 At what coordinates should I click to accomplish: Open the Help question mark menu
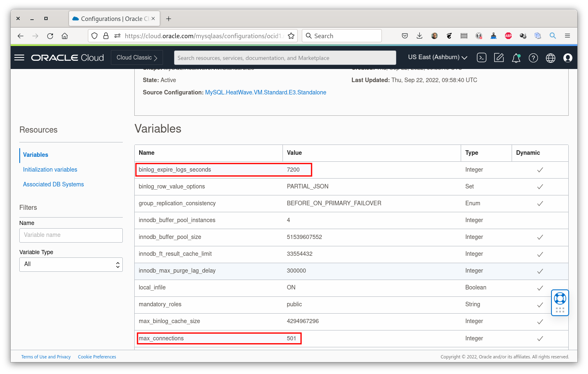coord(533,58)
